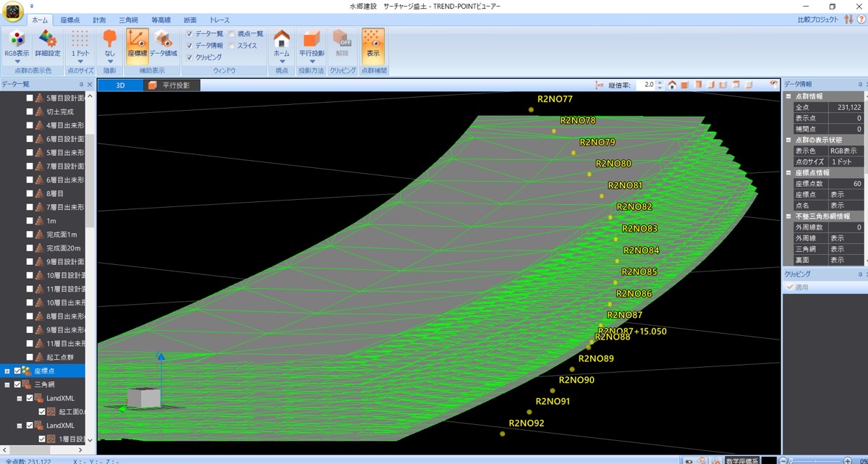This screenshot has height=464, width=868.
Task: Click the 縦倍率 value input field
Action: (x=644, y=85)
